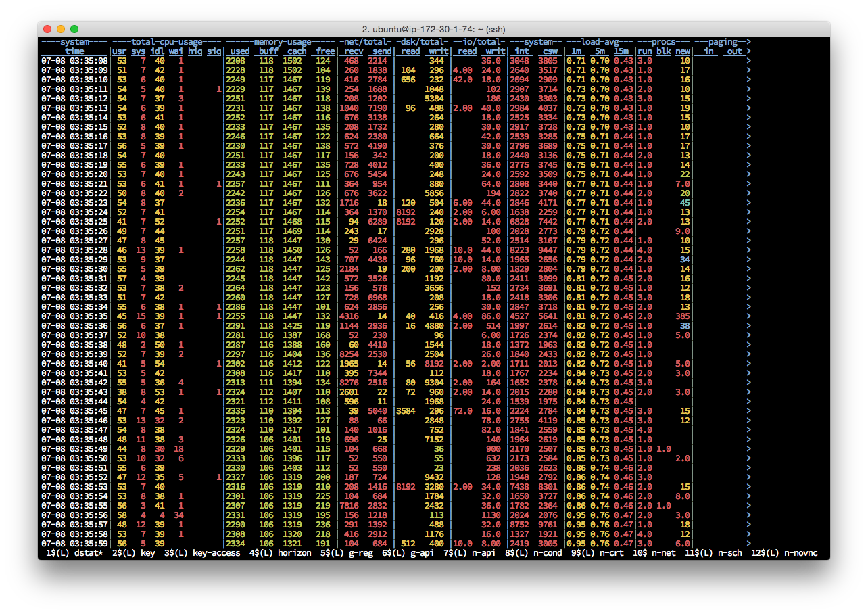Click the csw column header
Screen dimensions: 868x614
[550, 51]
